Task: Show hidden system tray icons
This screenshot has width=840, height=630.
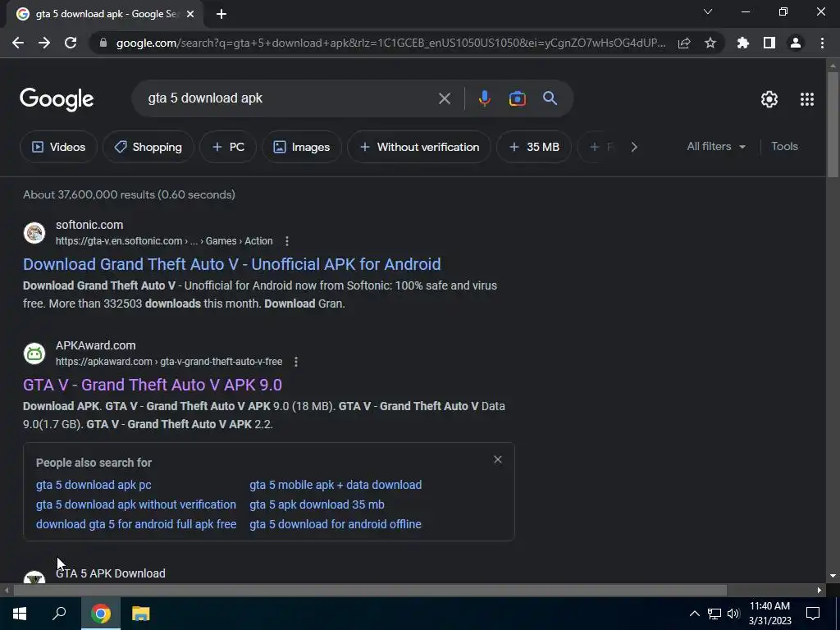Action: click(694, 614)
